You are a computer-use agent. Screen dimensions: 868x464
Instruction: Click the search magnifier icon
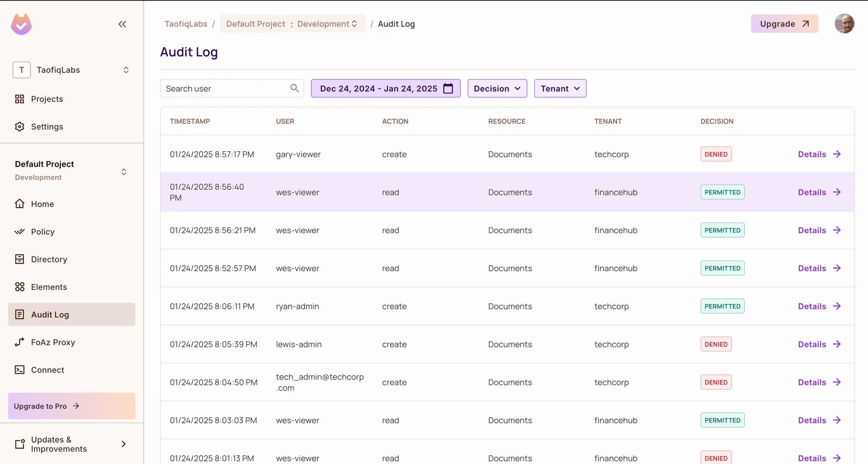(295, 88)
